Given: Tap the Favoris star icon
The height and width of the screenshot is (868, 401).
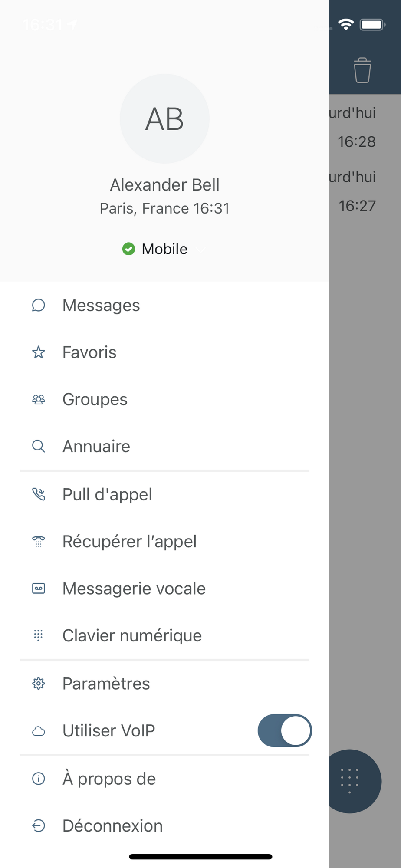Looking at the screenshot, I should (x=39, y=352).
